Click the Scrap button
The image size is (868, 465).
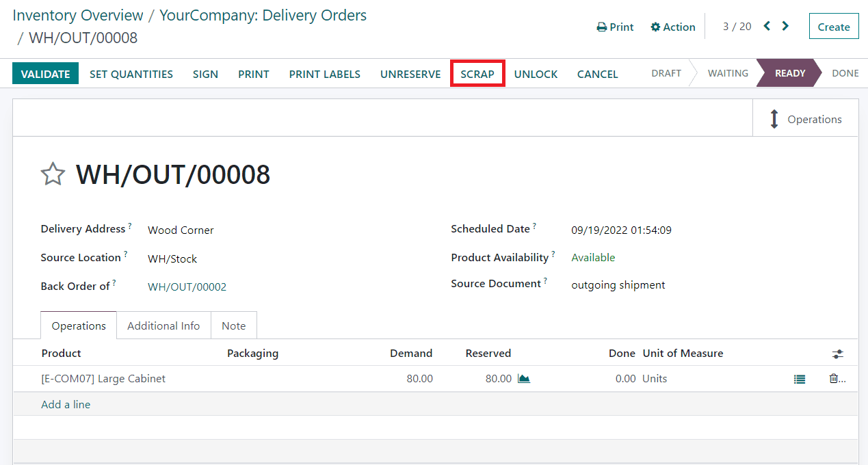click(x=477, y=74)
